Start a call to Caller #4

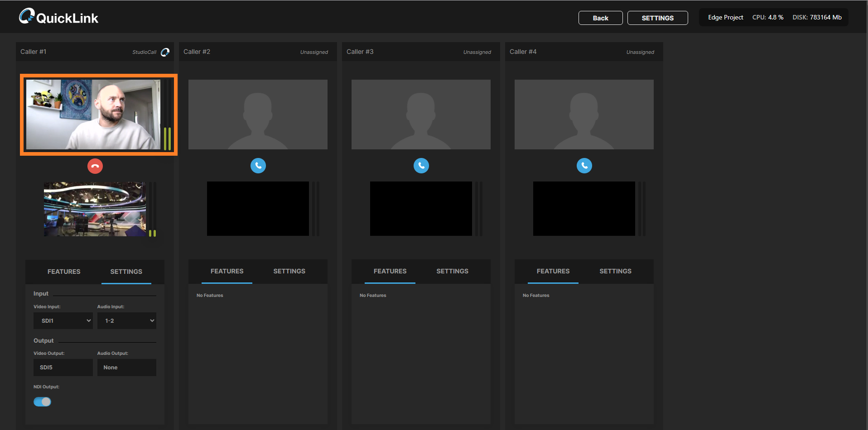pos(584,166)
